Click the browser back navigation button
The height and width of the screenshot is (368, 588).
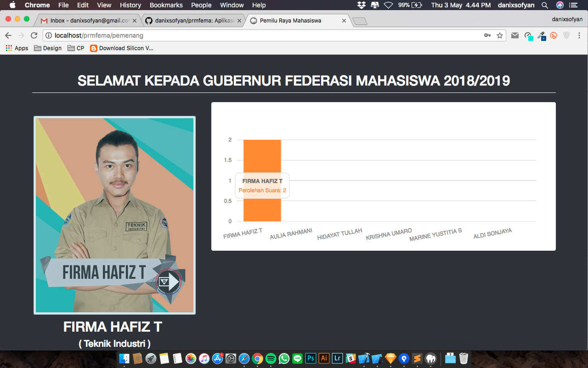(x=8, y=35)
